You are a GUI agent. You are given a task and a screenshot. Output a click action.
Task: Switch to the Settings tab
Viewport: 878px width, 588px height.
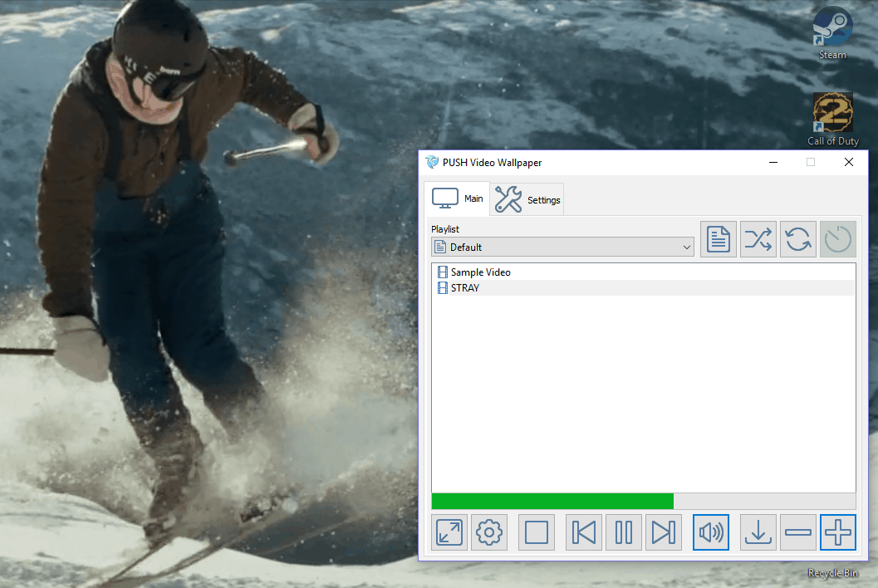[528, 199]
